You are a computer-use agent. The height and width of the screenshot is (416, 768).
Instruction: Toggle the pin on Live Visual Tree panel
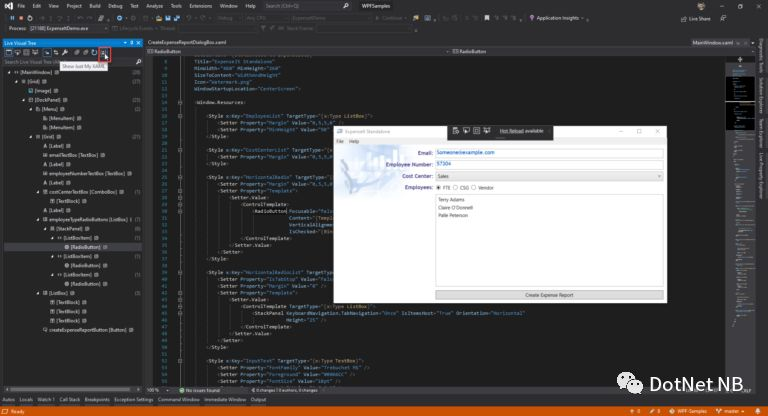[x=131, y=43]
